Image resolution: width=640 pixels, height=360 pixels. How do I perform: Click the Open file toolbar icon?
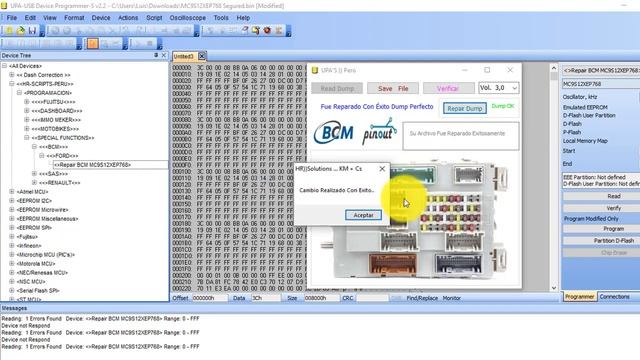pyautogui.click(x=20, y=31)
